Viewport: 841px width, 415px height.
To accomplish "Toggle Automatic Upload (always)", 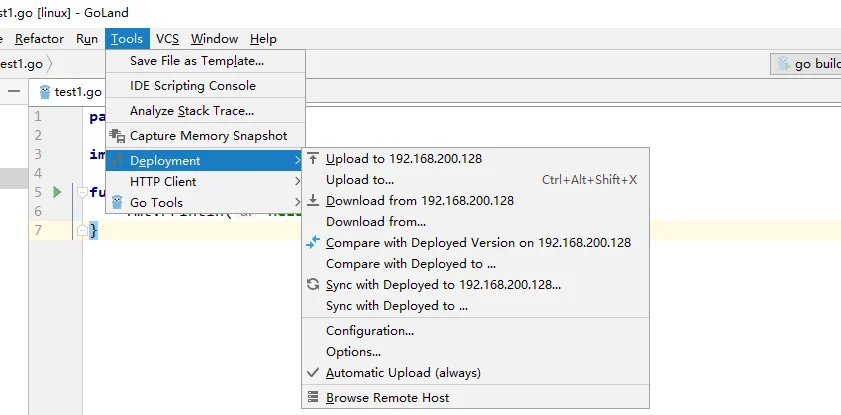I will [x=475, y=373].
